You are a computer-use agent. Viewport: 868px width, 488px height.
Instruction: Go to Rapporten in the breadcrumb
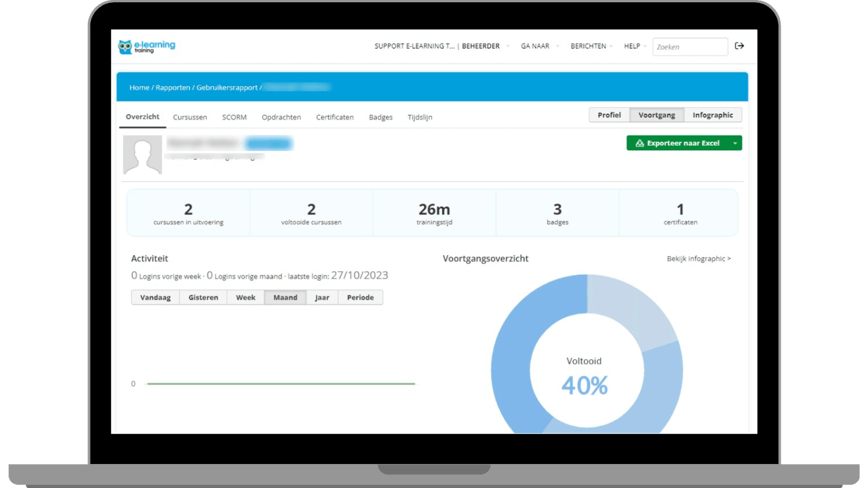[x=173, y=87]
